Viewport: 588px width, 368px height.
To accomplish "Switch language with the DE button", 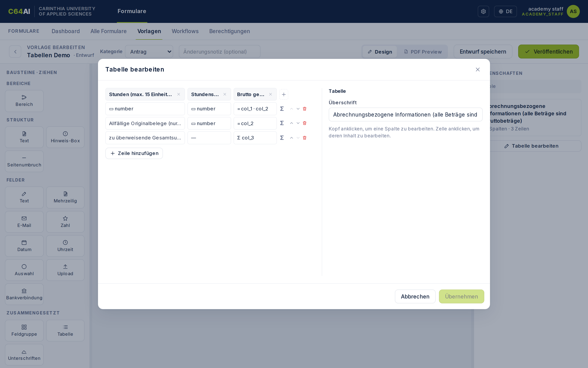I will click(x=505, y=11).
